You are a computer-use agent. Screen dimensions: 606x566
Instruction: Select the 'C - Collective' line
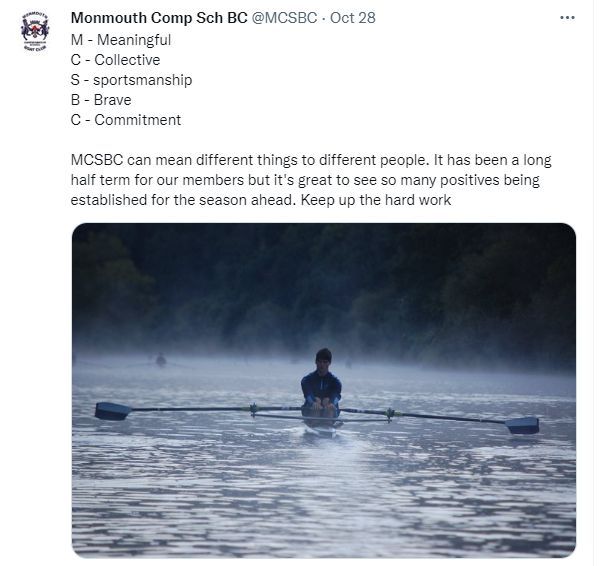click(x=115, y=60)
